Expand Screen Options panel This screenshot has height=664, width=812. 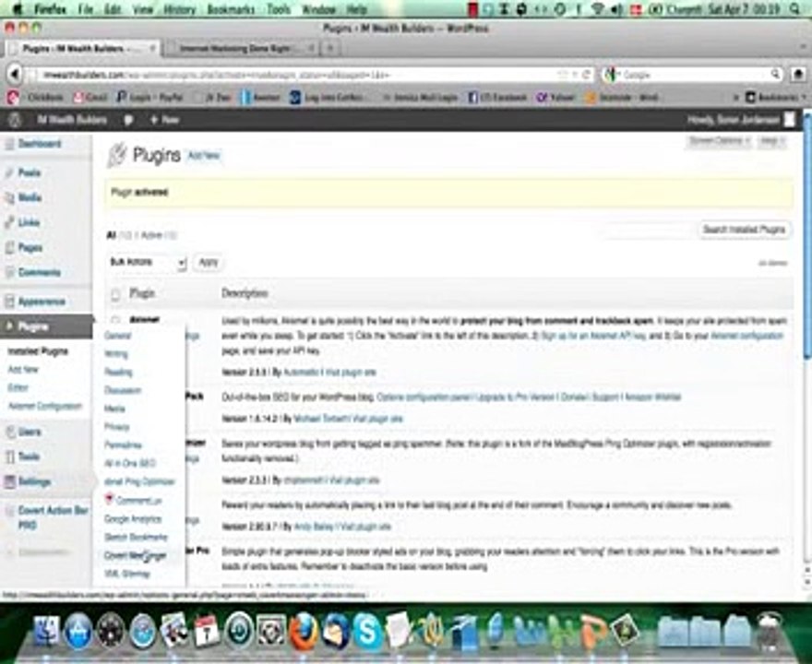[x=719, y=141]
